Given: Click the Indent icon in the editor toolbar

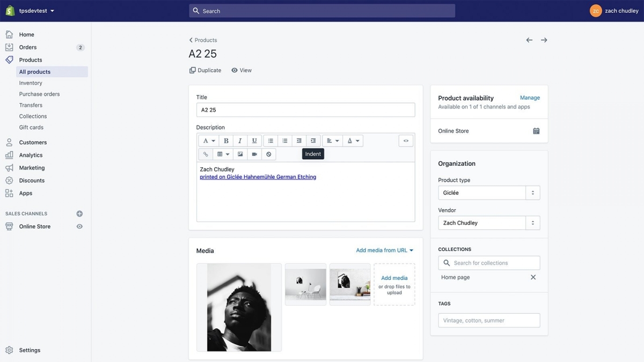Looking at the screenshot, I should coord(313,140).
